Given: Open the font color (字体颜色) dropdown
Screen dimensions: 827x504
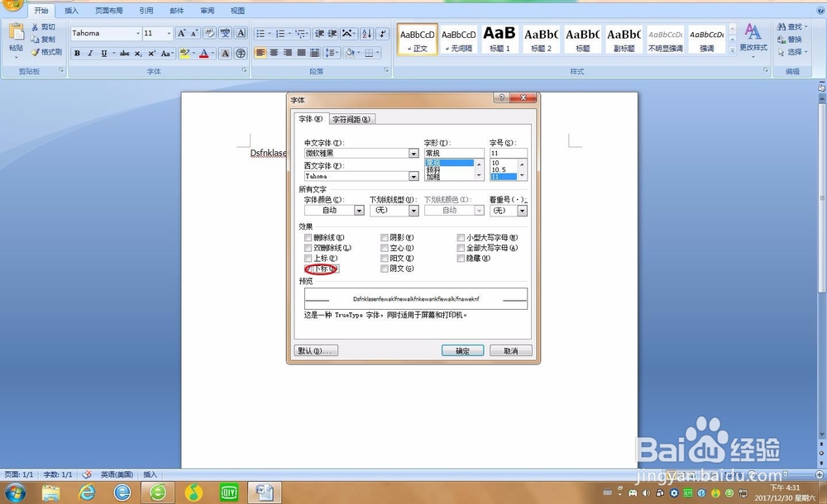Looking at the screenshot, I should point(359,211).
